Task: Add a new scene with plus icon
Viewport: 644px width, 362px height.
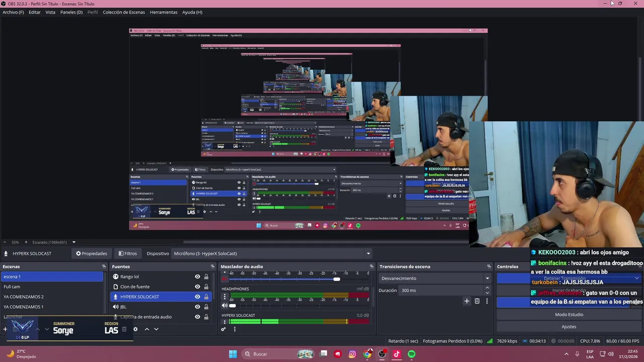Action: coord(5,329)
